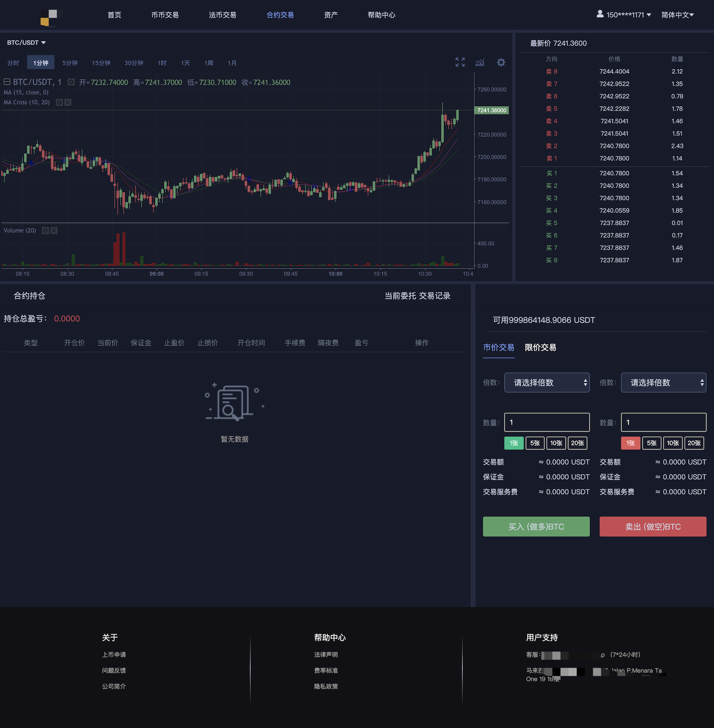Open the chart indicators menu icon
The width and height of the screenshot is (714, 728).
click(480, 63)
